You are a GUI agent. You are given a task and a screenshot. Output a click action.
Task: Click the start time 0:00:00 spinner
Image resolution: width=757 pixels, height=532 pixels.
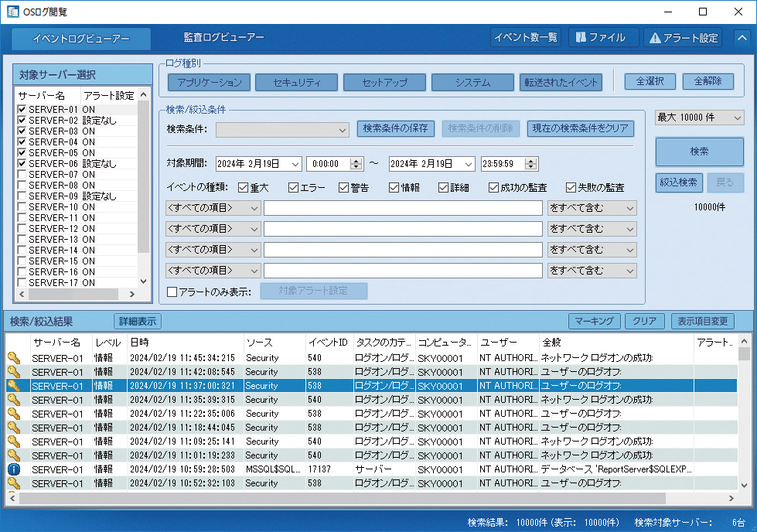point(356,164)
